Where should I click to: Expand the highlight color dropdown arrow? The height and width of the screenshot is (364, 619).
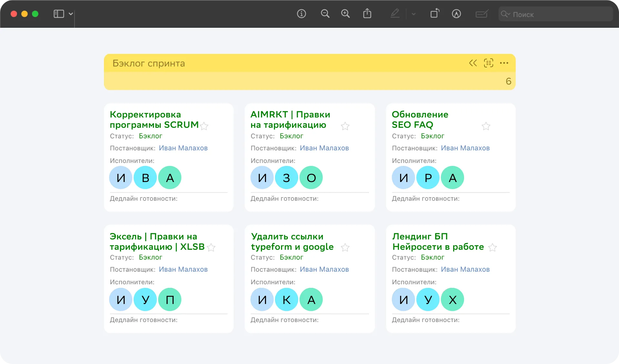tap(413, 14)
